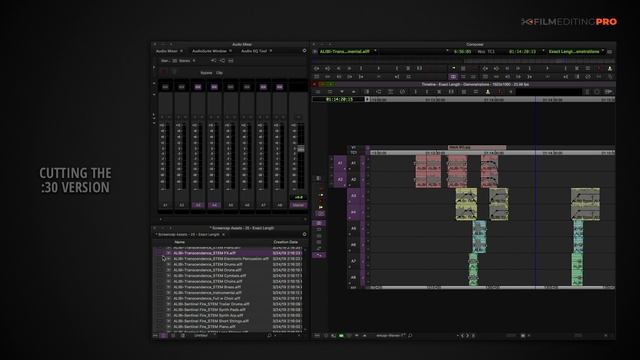640x360 pixels.
Task: Select the A4 strip label at mixer bottom
Action: coord(214,205)
